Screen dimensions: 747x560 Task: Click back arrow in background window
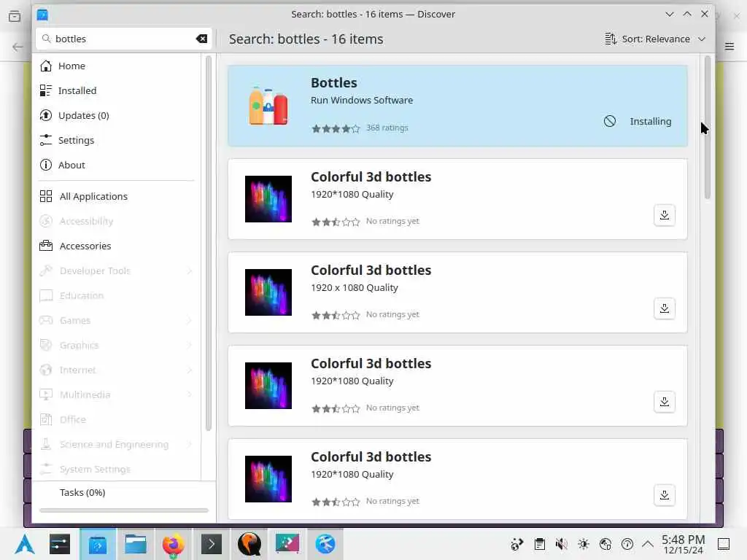point(18,47)
